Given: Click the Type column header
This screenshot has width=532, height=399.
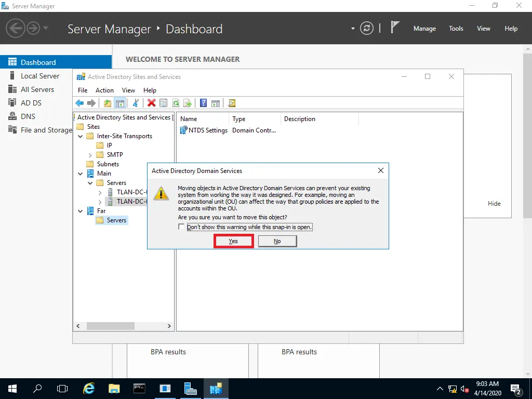Looking at the screenshot, I should 255,119.
